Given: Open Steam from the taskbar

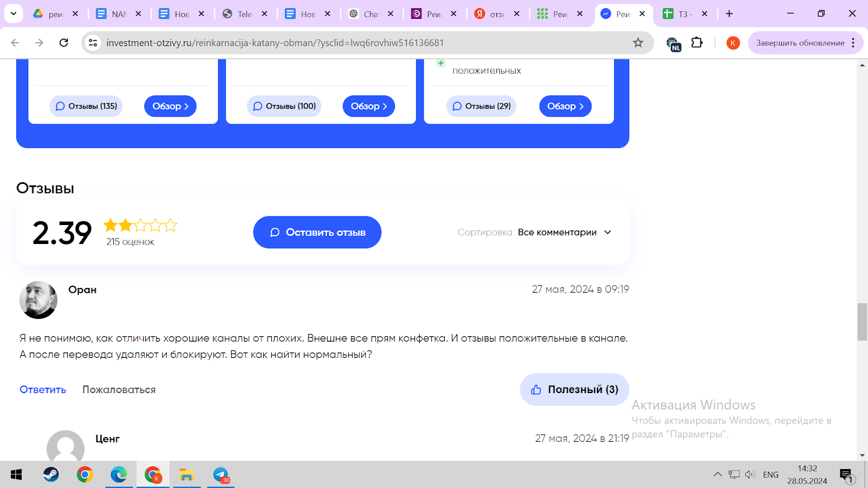Looking at the screenshot, I should point(51,475).
